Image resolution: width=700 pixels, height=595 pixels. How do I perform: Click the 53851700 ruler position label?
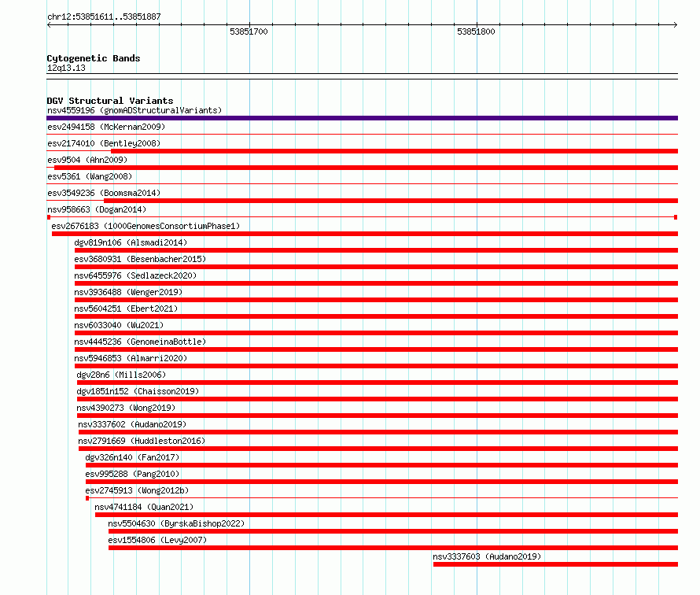pos(249,31)
